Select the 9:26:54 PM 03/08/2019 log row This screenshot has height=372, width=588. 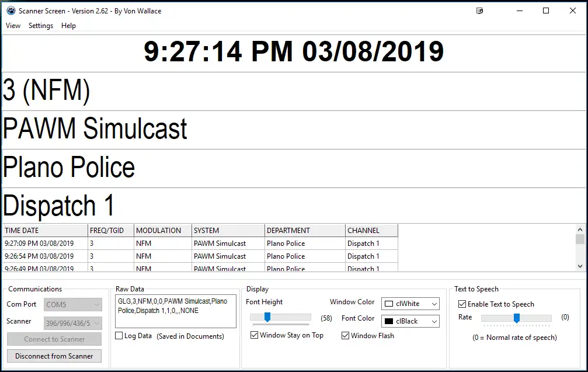click(x=200, y=256)
